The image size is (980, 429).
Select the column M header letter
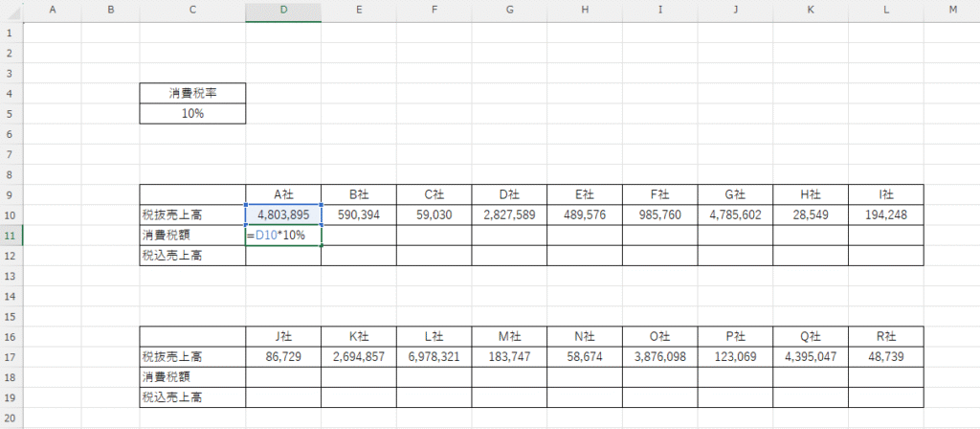tap(951, 10)
